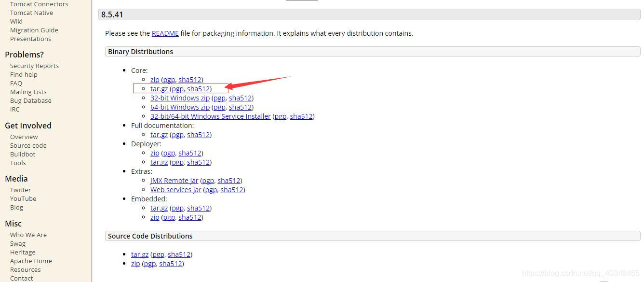Image resolution: width=644 pixels, height=282 pixels.
Task: Download Embedded tar.gz
Action: coord(159,208)
